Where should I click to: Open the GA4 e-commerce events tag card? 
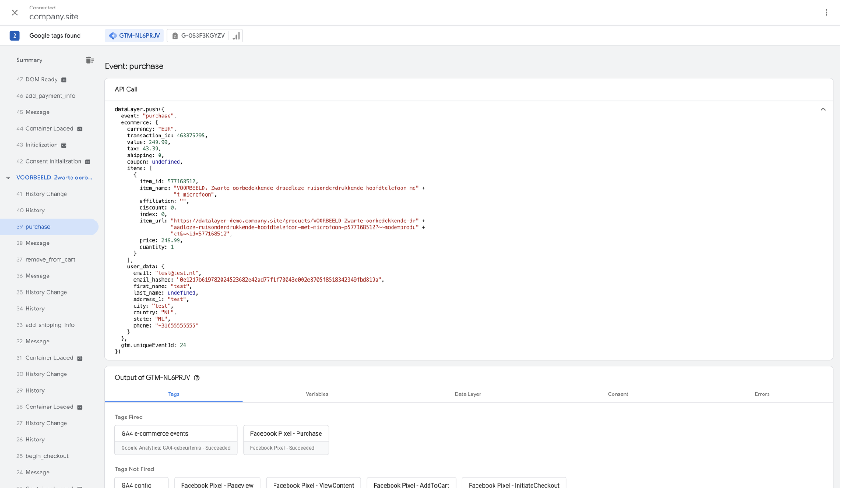[176, 440]
